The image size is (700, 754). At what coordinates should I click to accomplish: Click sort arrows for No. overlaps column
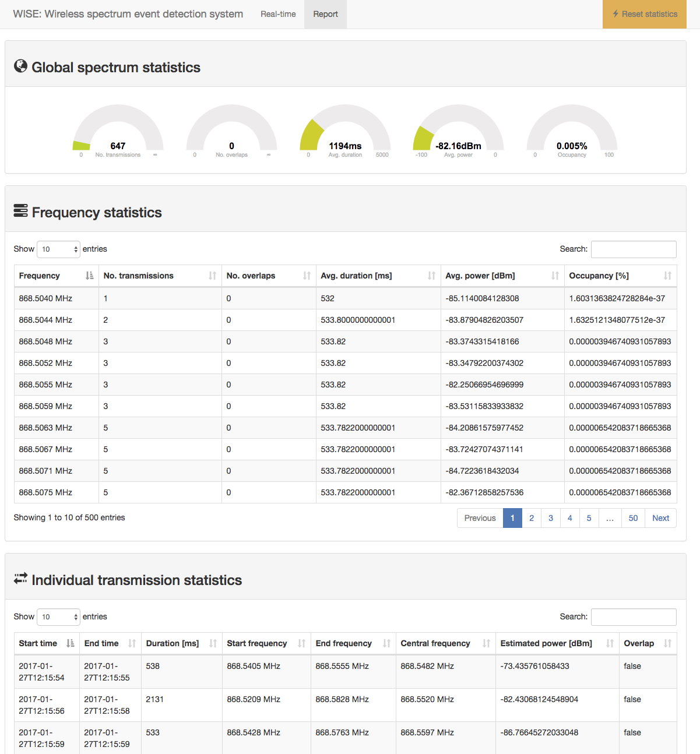[307, 276]
